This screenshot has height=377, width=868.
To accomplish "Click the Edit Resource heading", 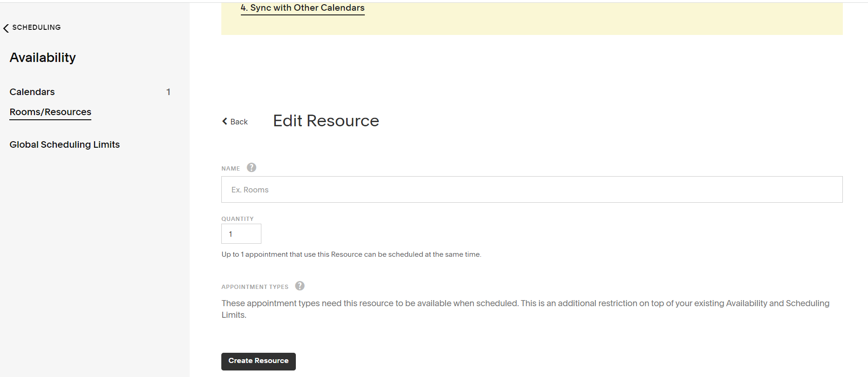I will [326, 121].
